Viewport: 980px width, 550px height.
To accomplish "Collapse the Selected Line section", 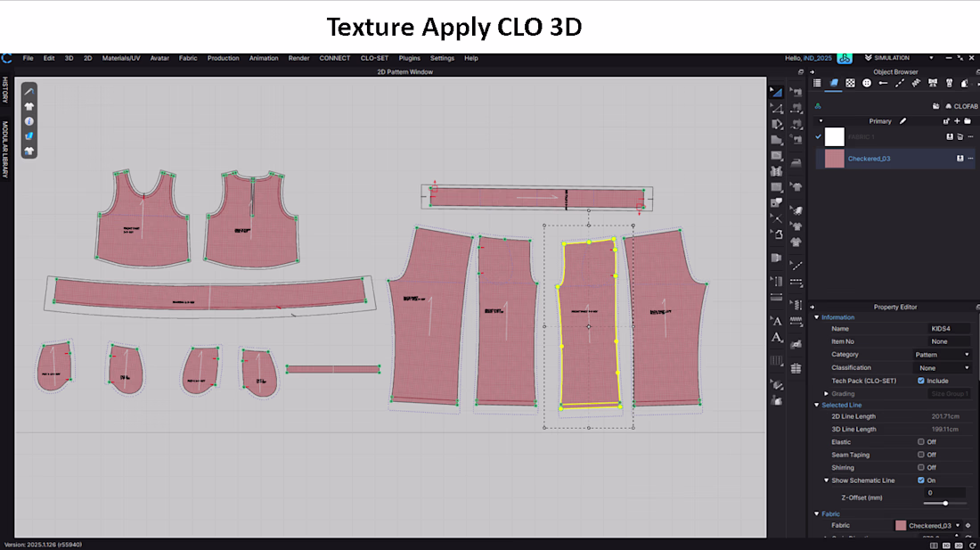I will (816, 405).
